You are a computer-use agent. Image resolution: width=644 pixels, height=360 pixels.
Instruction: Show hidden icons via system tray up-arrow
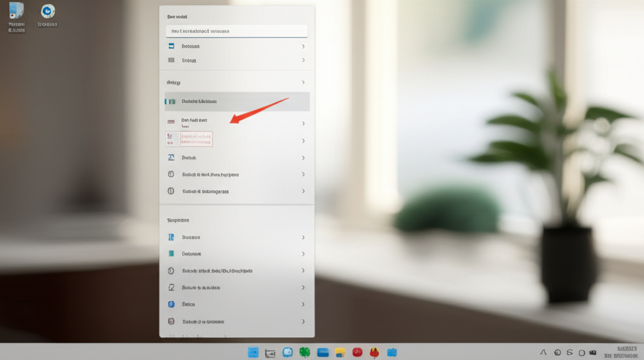543,353
